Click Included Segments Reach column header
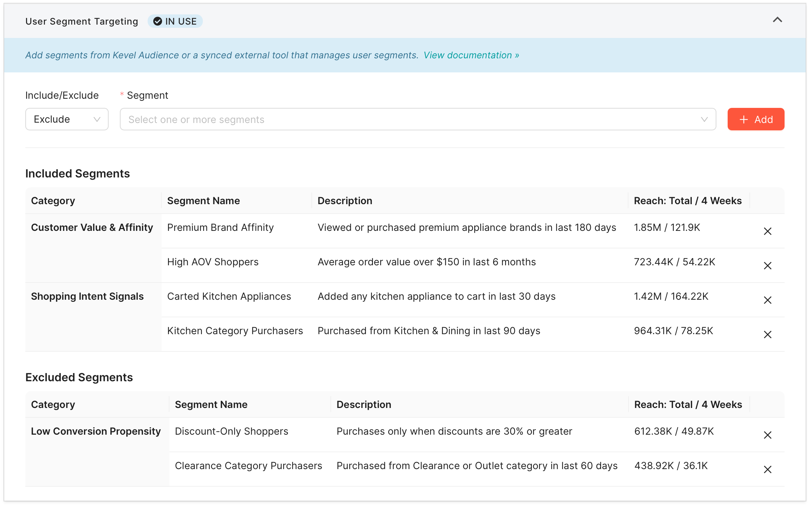This screenshot has height=506, width=812. (688, 201)
